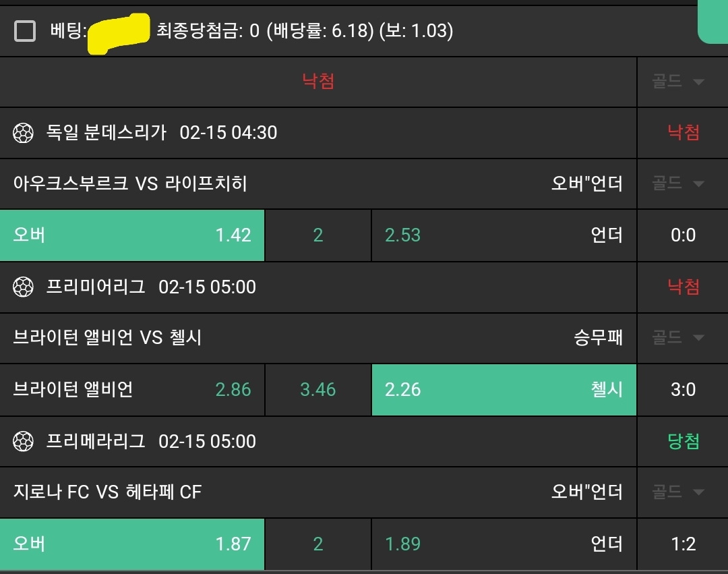Select 브라이턴 앨비언 2.86 win option
Image resolution: width=728 pixels, height=574 pixels.
pos(132,390)
